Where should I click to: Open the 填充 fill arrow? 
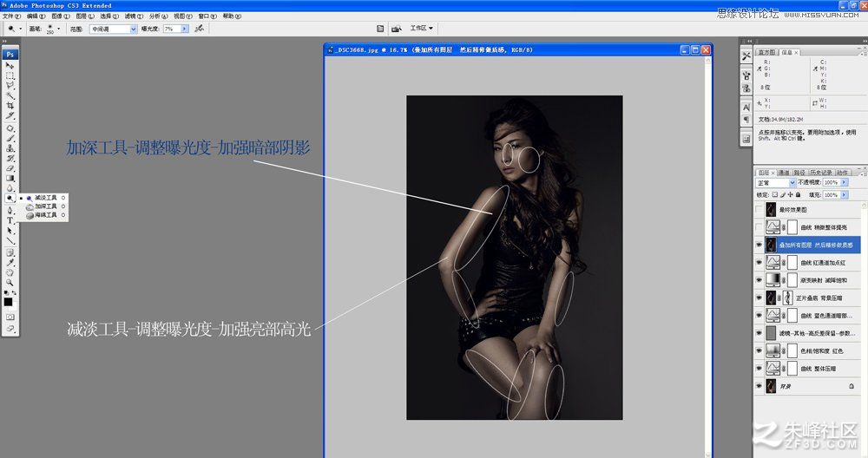[x=845, y=194]
